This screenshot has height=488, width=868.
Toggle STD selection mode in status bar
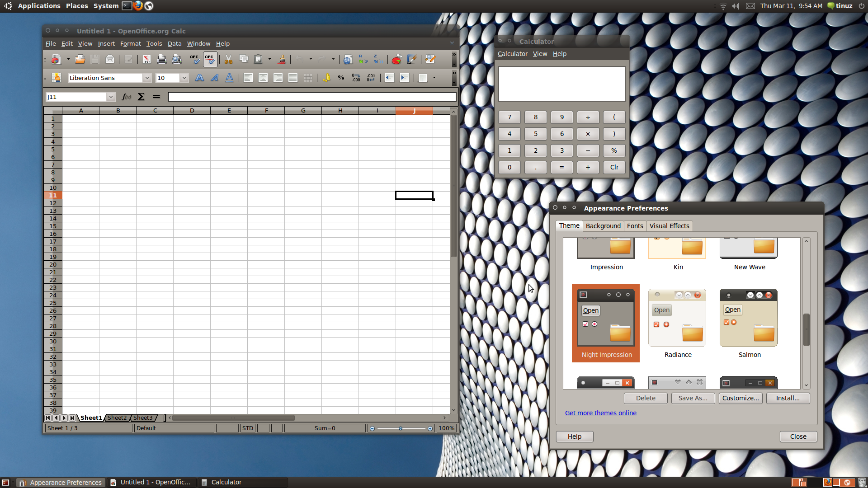[248, 428]
